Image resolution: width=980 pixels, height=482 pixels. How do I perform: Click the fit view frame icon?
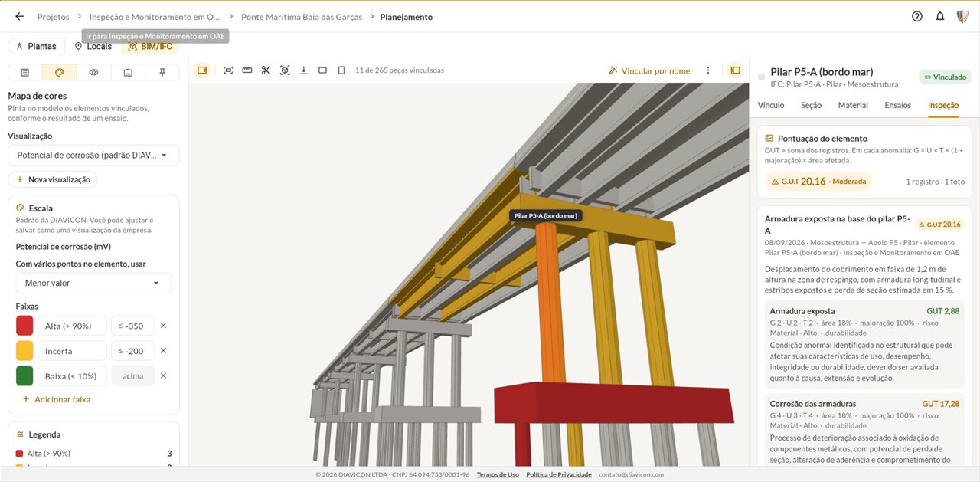228,70
